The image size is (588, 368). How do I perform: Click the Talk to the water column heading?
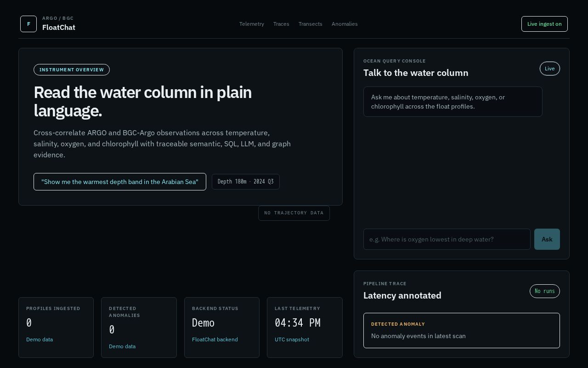point(416,73)
